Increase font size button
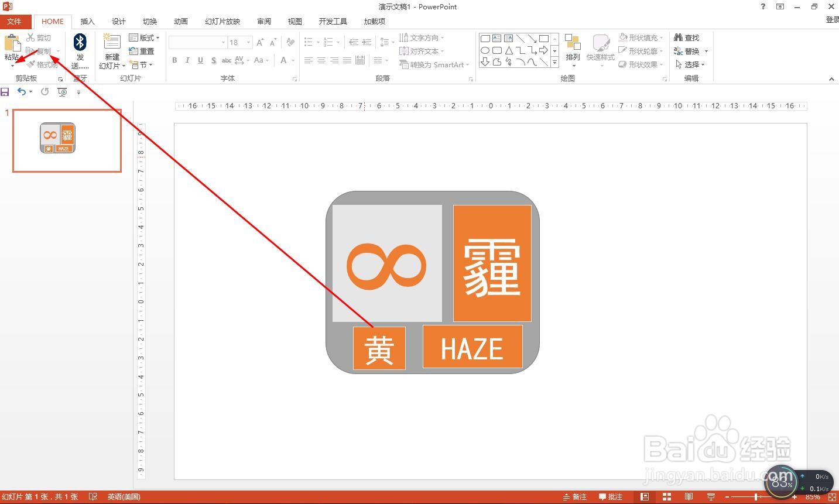 pos(260,42)
